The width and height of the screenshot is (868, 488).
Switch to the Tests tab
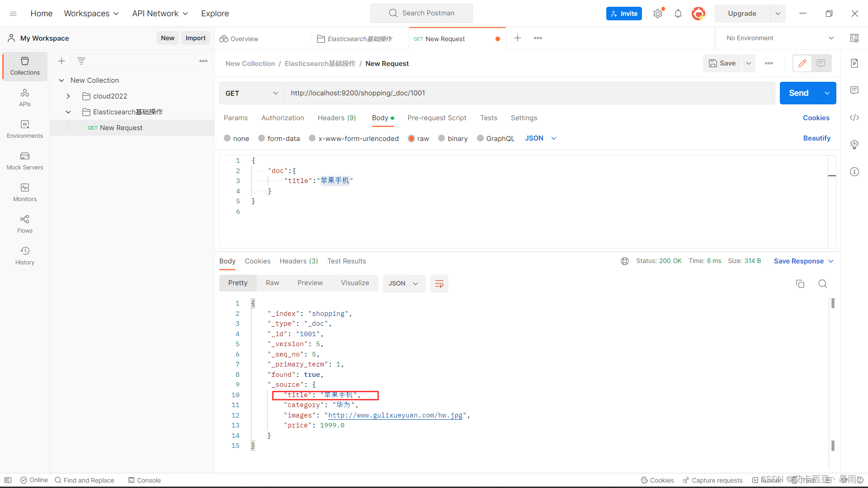coord(489,118)
